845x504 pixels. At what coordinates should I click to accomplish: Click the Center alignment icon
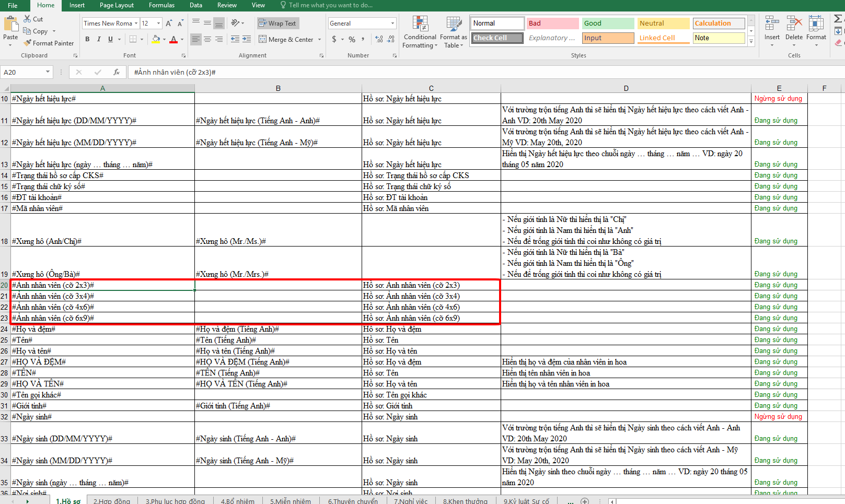[x=207, y=39]
